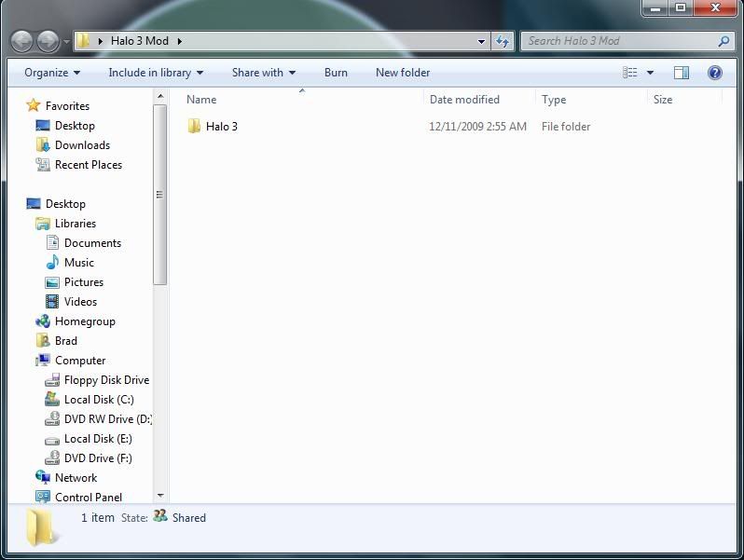Click the Back navigation arrow

tap(21, 41)
